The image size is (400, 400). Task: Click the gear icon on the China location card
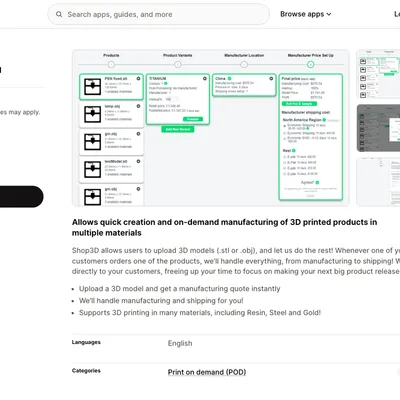point(271,78)
